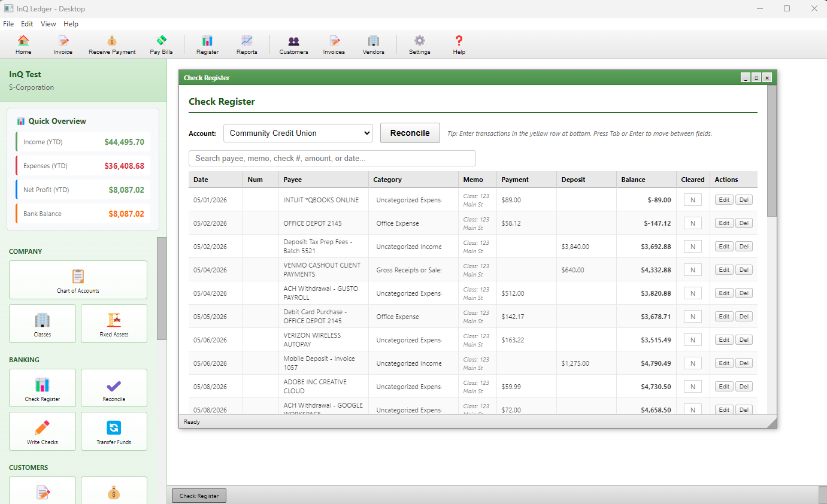This screenshot has height=504, width=827.
Task: Open the Home toolbar icon
Action: (x=23, y=44)
